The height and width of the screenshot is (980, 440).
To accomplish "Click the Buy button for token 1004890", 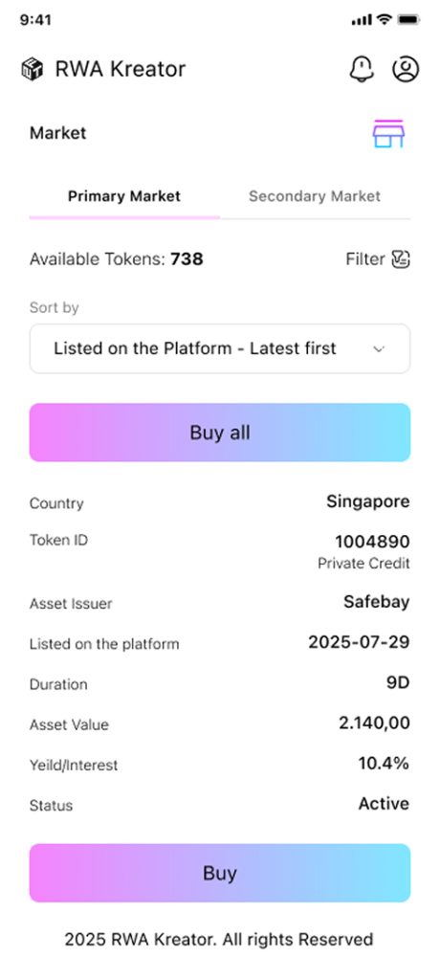I will coord(220,873).
